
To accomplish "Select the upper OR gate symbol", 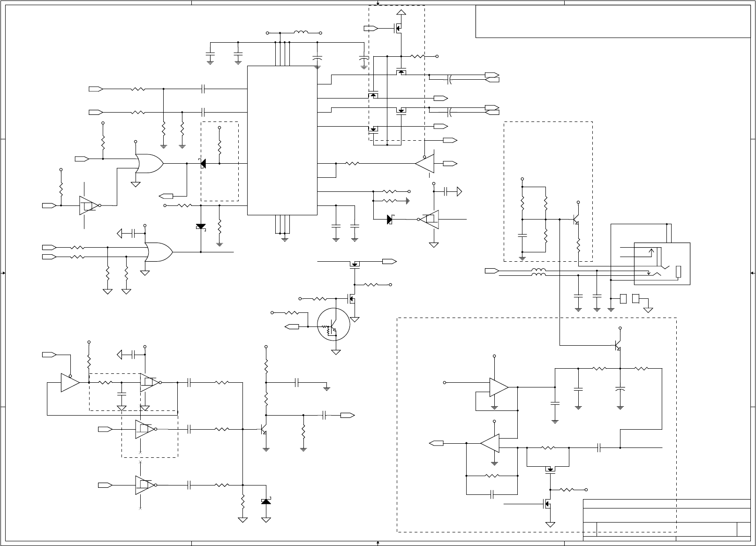I will [149, 164].
